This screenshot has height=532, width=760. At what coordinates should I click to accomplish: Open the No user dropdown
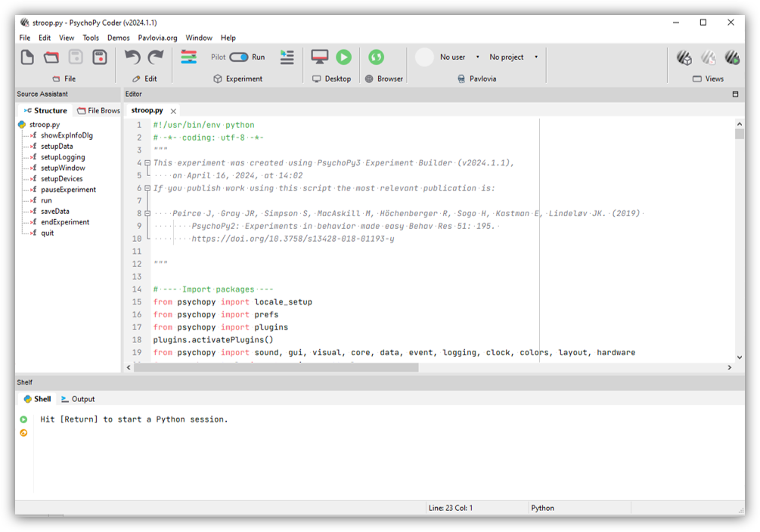point(460,57)
